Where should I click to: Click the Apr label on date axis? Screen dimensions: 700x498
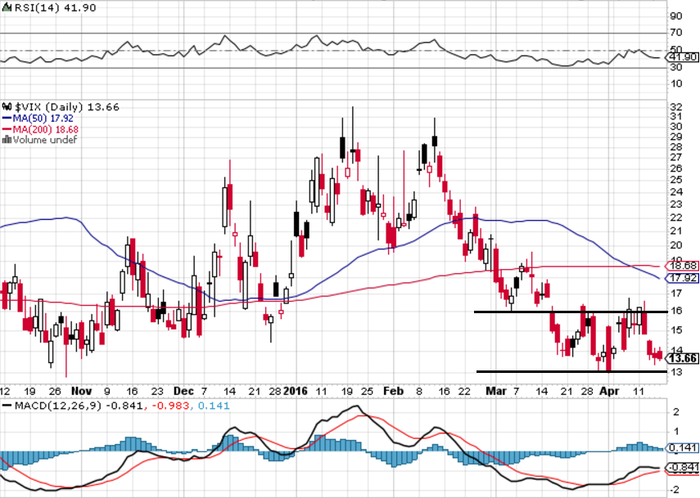click(x=609, y=391)
